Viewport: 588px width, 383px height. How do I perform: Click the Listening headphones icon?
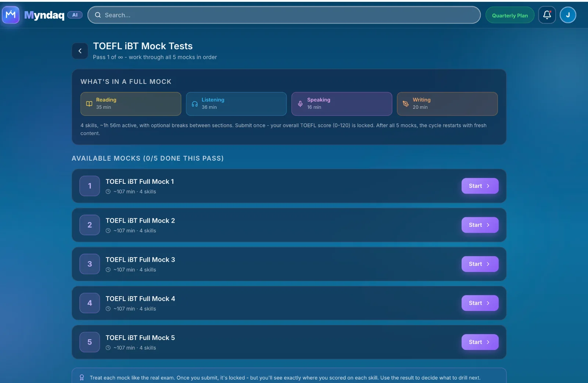coord(195,104)
